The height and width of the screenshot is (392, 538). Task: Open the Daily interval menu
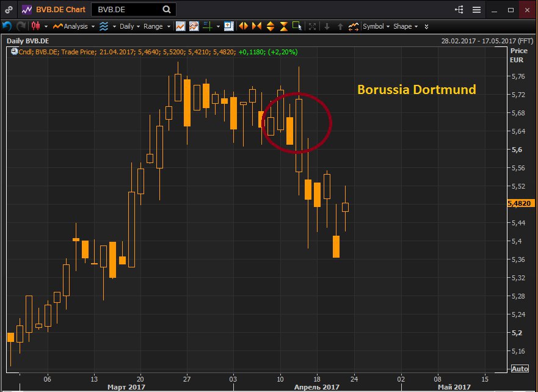coord(126,26)
